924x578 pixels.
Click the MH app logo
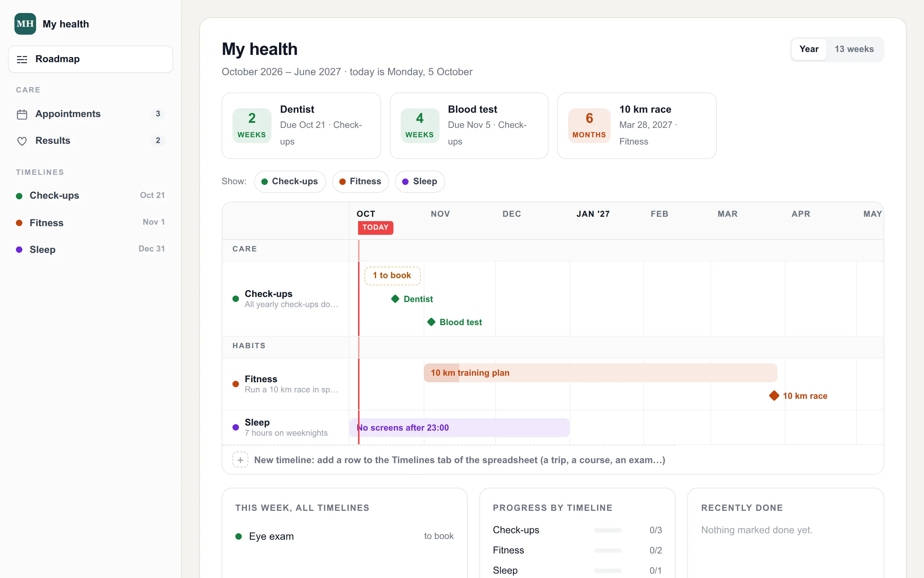pos(25,24)
